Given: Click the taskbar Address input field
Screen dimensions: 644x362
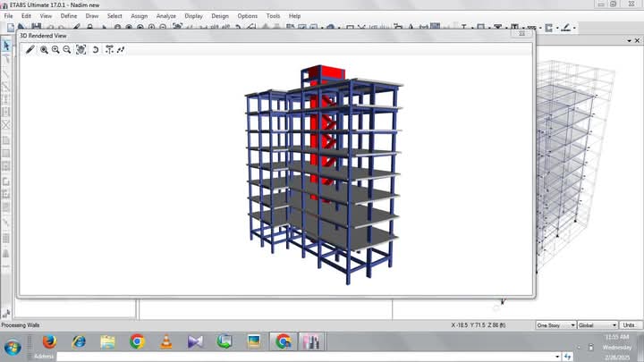Looking at the screenshot, I should 304,356.
